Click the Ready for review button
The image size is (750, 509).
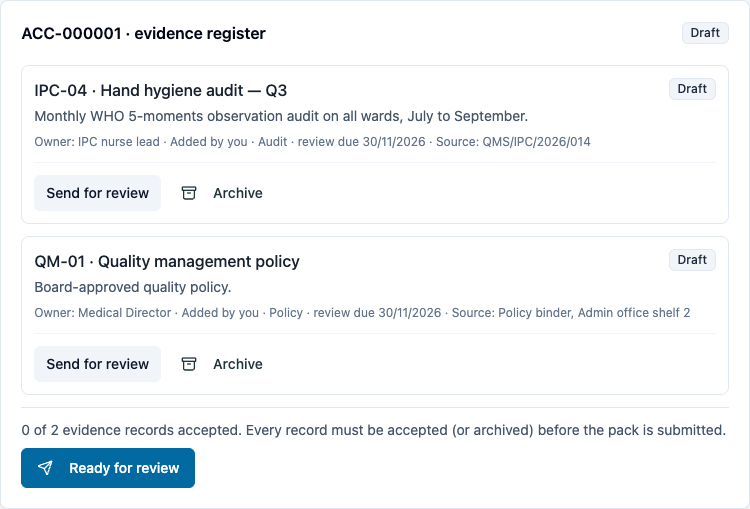click(108, 468)
